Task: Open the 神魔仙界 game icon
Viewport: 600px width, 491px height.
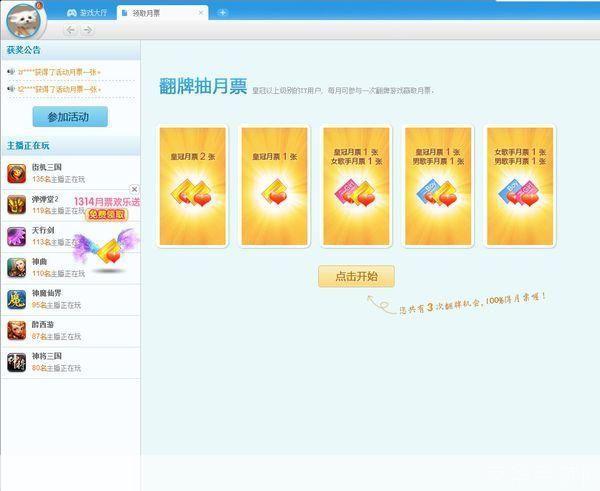Action: click(16, 299)
